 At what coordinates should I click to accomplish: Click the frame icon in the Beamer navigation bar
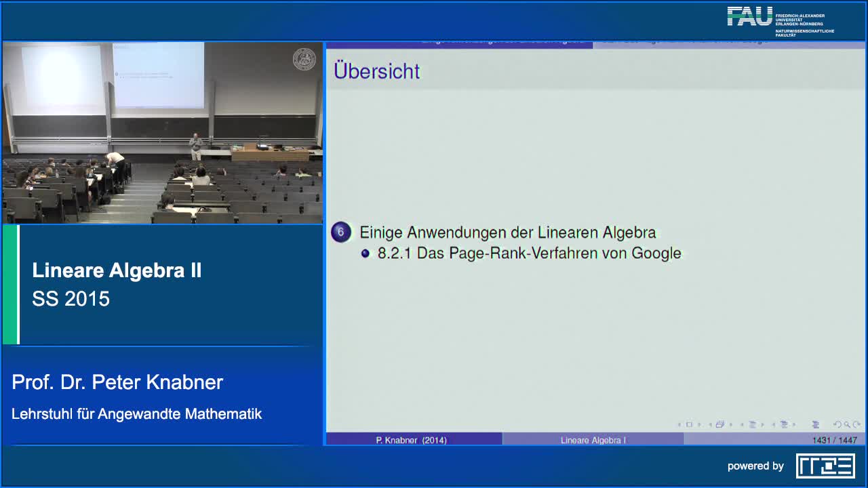point(719,425)
